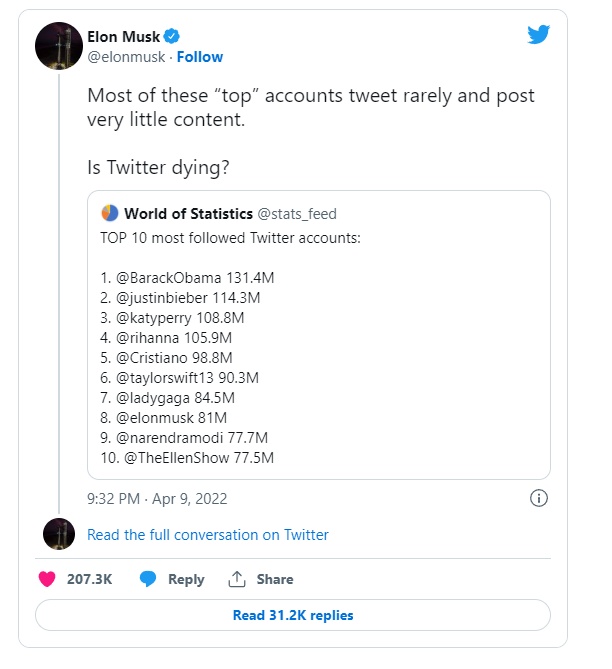Open the Read 31.2K replies button
This screenshot has height=669, width=612.
coord(293,615)
